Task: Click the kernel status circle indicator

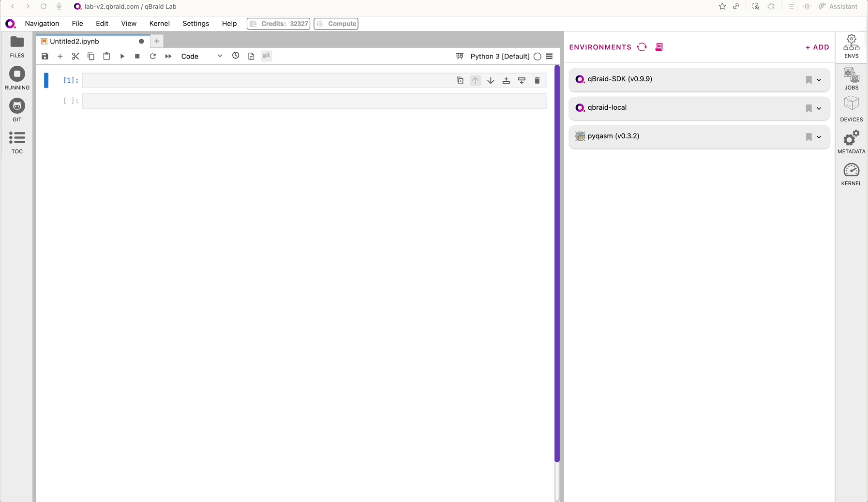Action: click(537, 56)
